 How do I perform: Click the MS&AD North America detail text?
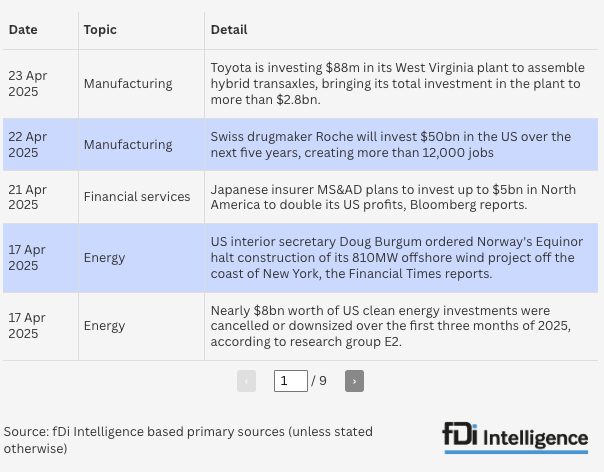click(x=393, y=197)
